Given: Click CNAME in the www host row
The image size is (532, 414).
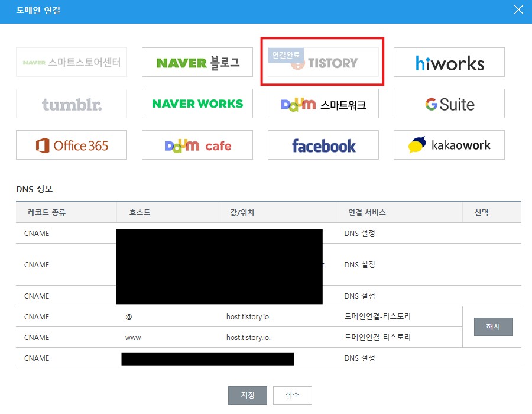Looking at the screenshot, I should point(37,337).
